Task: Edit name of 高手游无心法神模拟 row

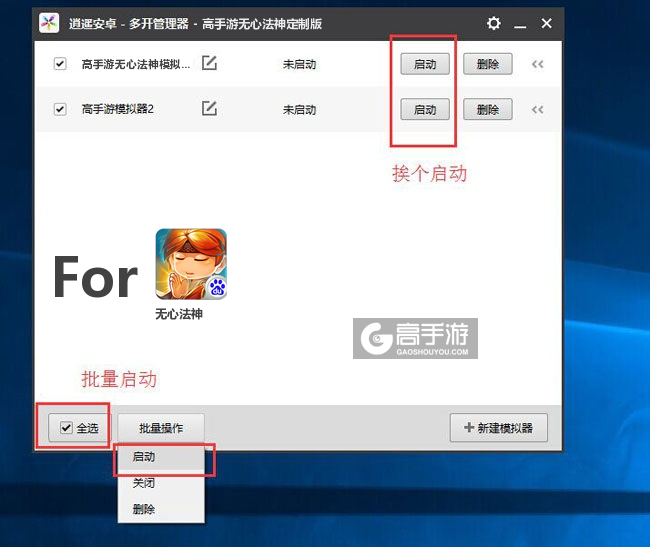Action: pos(209,63)
